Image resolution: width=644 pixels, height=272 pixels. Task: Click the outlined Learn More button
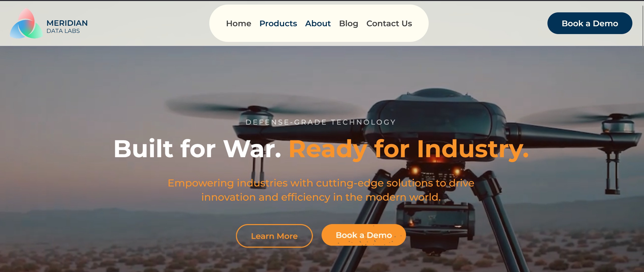pyautogui.click(x=274, y=236)
